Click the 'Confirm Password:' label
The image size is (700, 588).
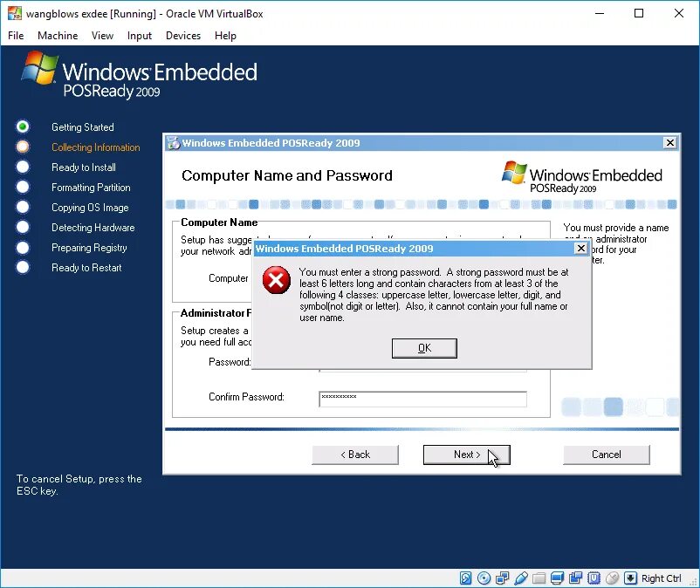click(x=246, y=397)
